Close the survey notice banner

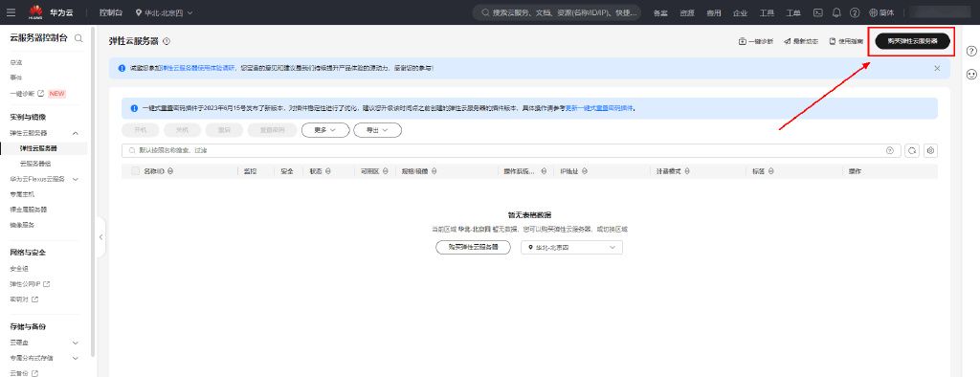click(x=937, y=68)
